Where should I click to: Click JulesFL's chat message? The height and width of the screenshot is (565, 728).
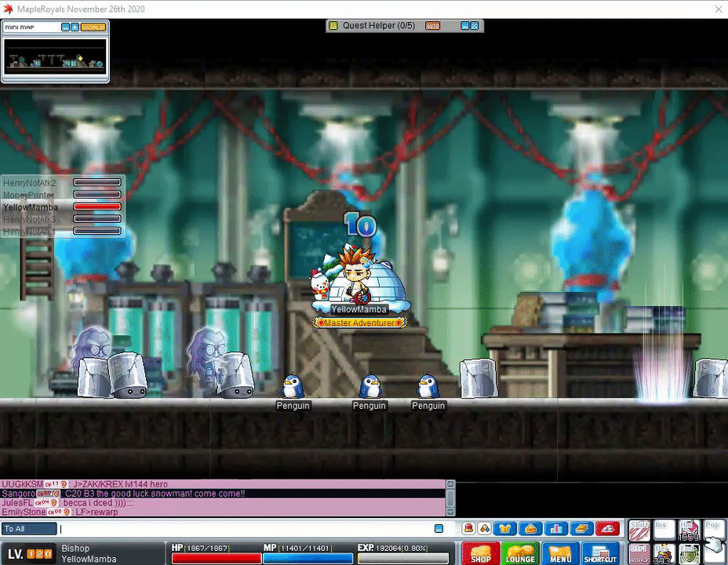coord(223,503)
